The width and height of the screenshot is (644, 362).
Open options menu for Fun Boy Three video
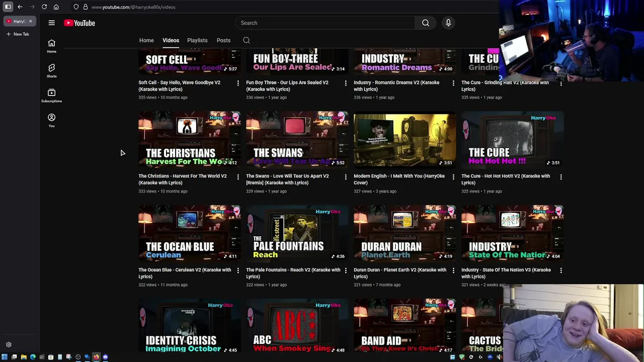(x=346, y=83)
